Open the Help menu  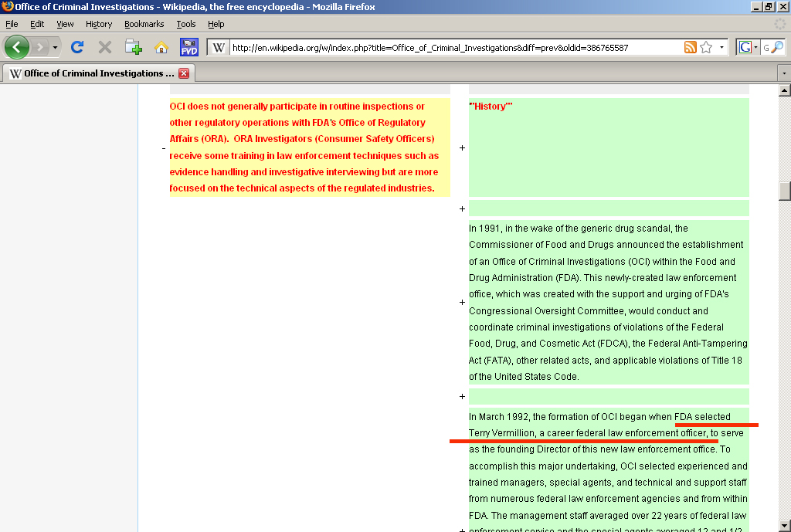point(216,24)
